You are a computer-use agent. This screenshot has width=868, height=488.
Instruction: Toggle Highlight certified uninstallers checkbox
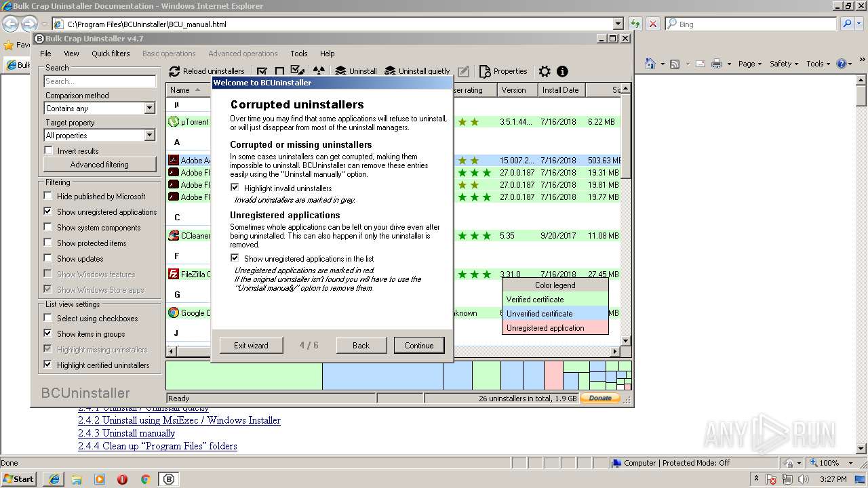pyautogui.click(x=48, y=365)
